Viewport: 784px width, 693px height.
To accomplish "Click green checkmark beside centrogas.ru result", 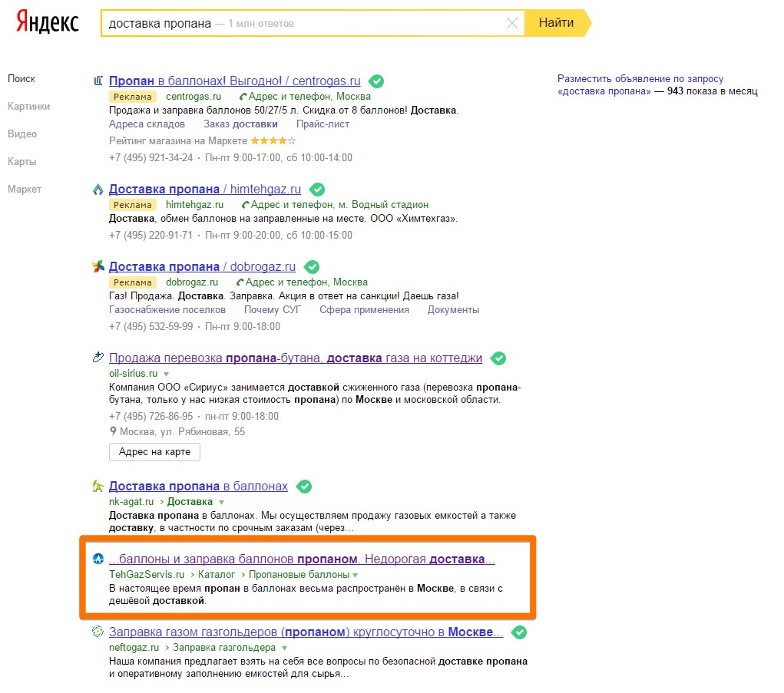I will coord(376,81).
